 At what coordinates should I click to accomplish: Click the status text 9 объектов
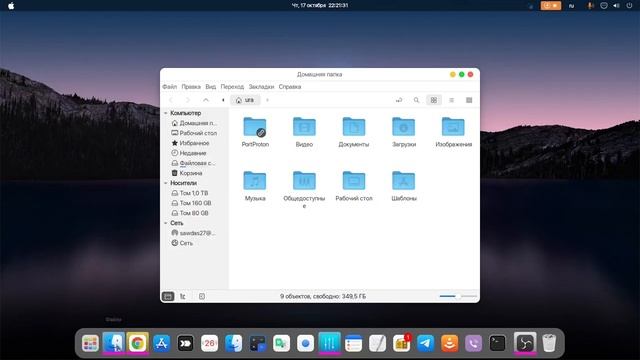coord(323,296)
